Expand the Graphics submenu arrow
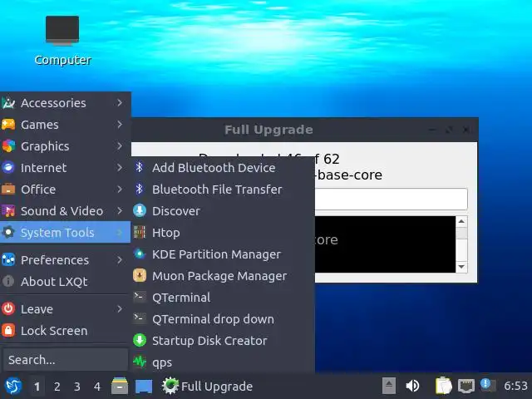The height and width of the screenshot is (399, 532). coord(120,146)
